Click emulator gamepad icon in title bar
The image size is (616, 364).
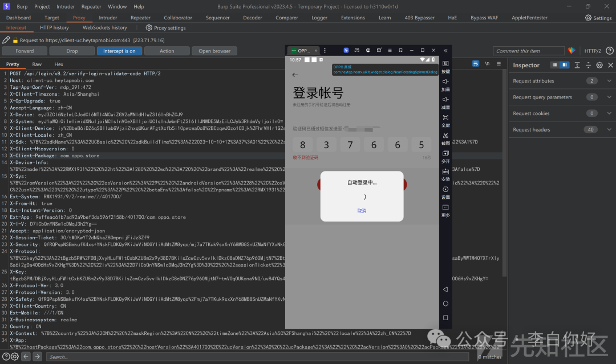click(356, 50)
